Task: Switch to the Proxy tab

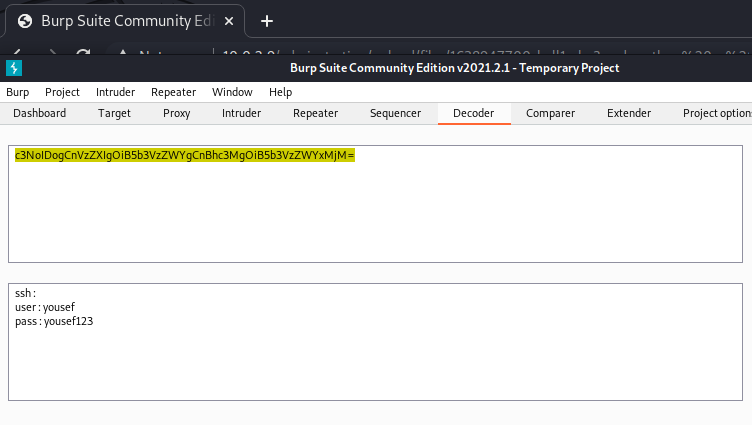Action: click(176, 113)
